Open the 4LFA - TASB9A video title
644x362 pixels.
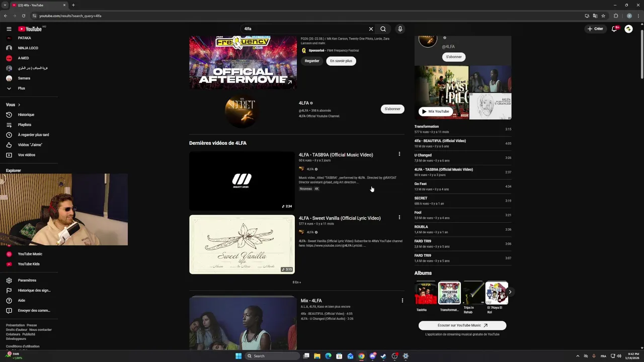coord(336,155)
